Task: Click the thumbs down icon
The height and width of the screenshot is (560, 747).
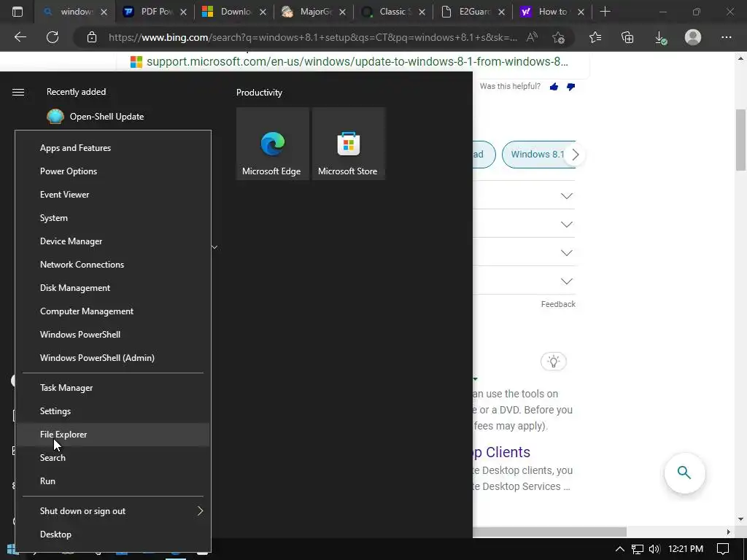Action: coord(570,87)
